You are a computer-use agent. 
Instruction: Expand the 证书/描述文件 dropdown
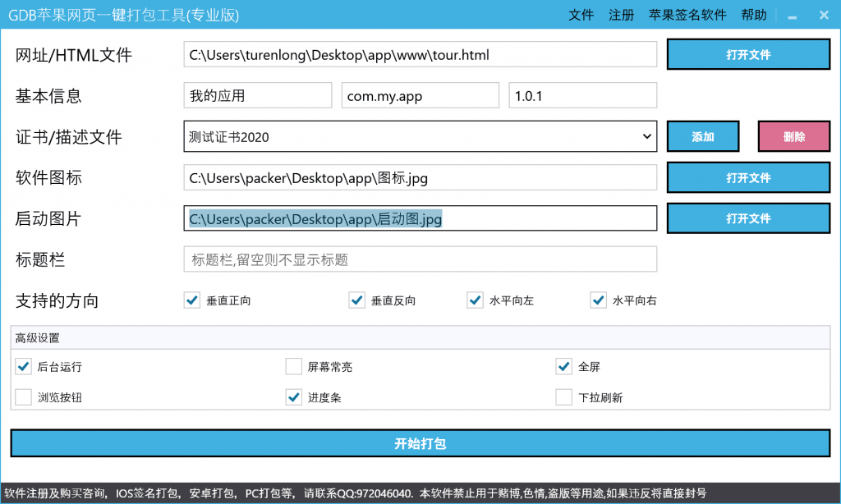click(646, 137)
